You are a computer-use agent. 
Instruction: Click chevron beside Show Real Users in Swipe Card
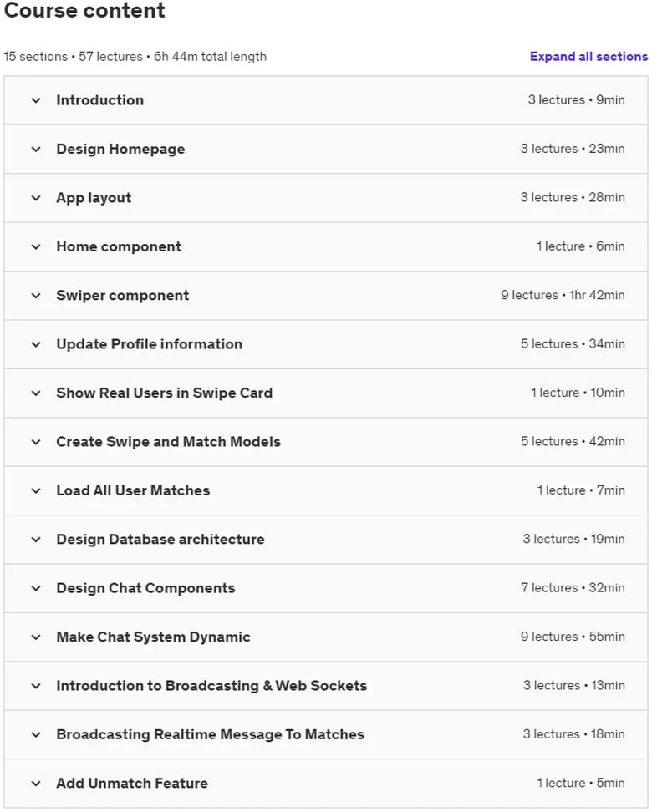[x=36, y=393]
